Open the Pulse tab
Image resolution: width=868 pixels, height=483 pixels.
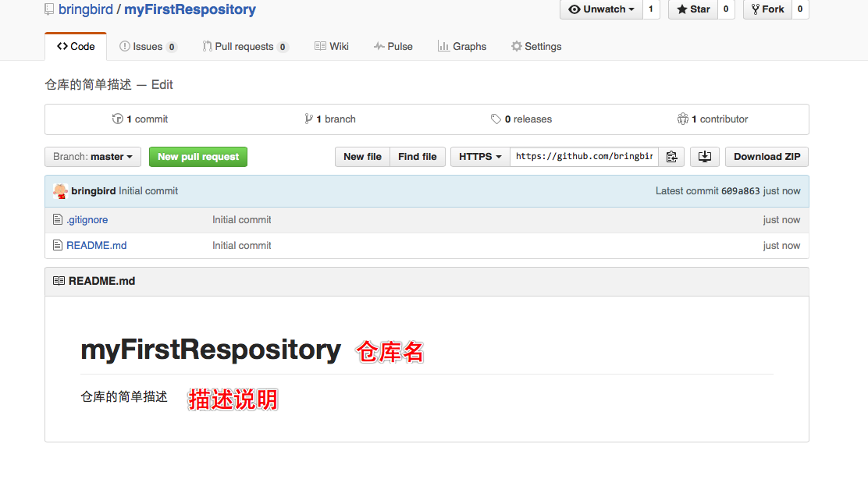393,47
